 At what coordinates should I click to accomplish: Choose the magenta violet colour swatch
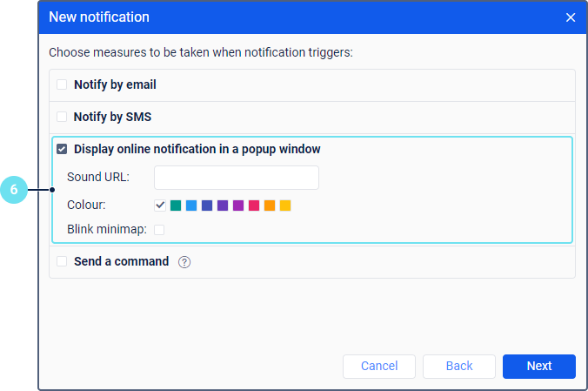point(238,206)
